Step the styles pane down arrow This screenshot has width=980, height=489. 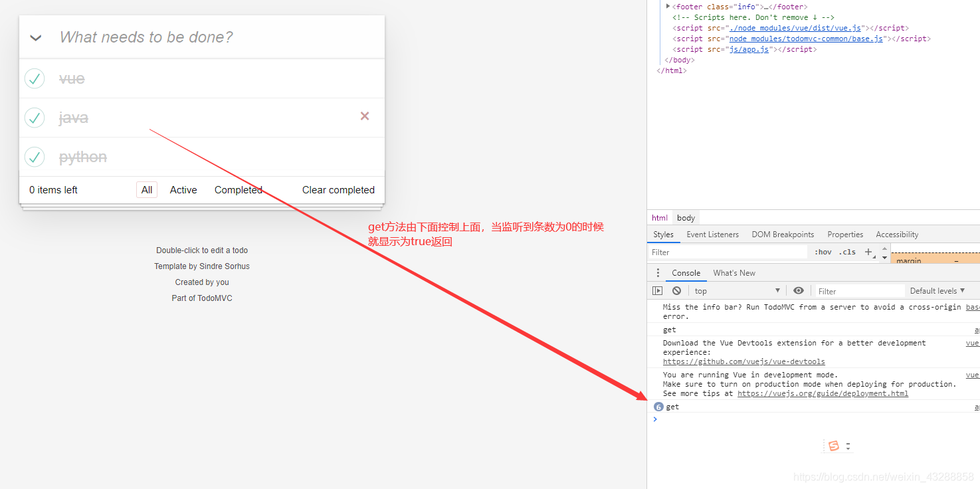point(884,257)
